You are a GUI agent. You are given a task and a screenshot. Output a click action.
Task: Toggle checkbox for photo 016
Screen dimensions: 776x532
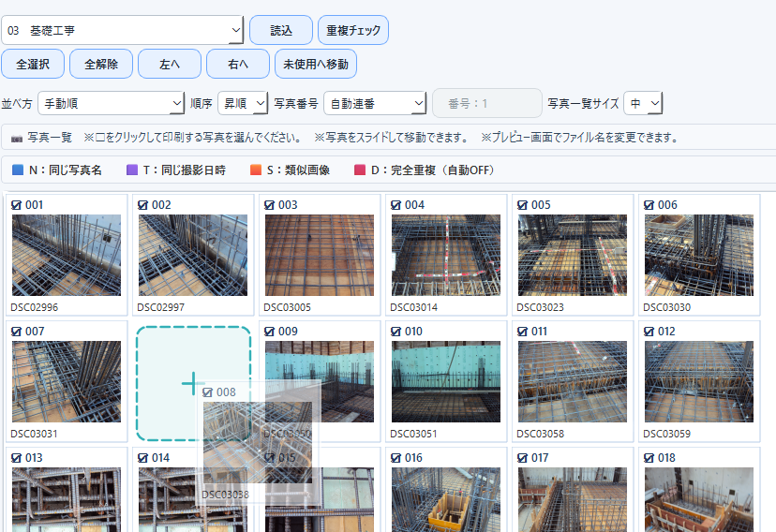coord(395,458)
